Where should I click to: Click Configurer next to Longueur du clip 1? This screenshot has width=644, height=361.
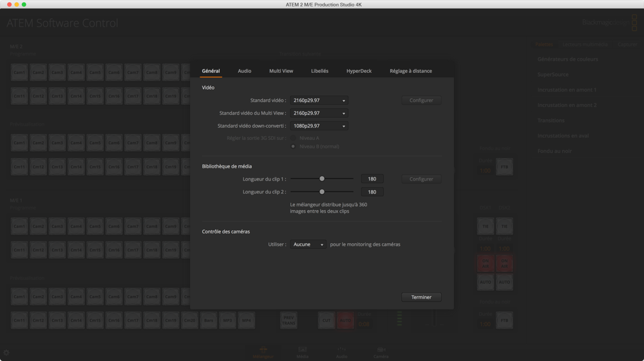[421, 179]
